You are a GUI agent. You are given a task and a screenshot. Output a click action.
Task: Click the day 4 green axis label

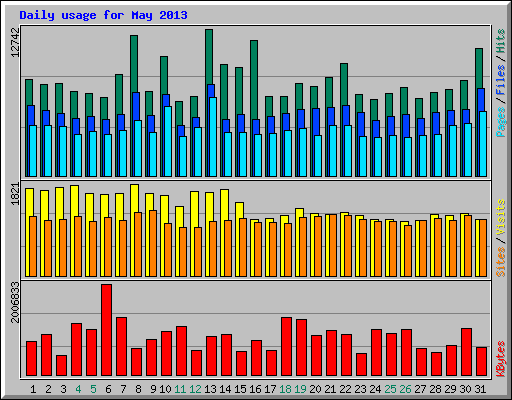point(78,389)
